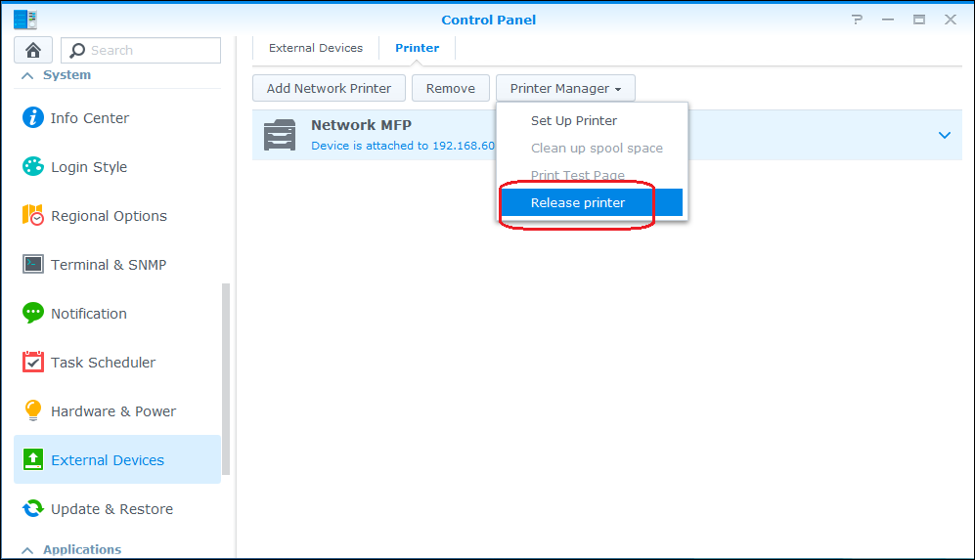This screenshot has height=560, width=975.
Task: Click the Terminal & SNMP icon
Action: pyautogui.click(x=33, y=264)
